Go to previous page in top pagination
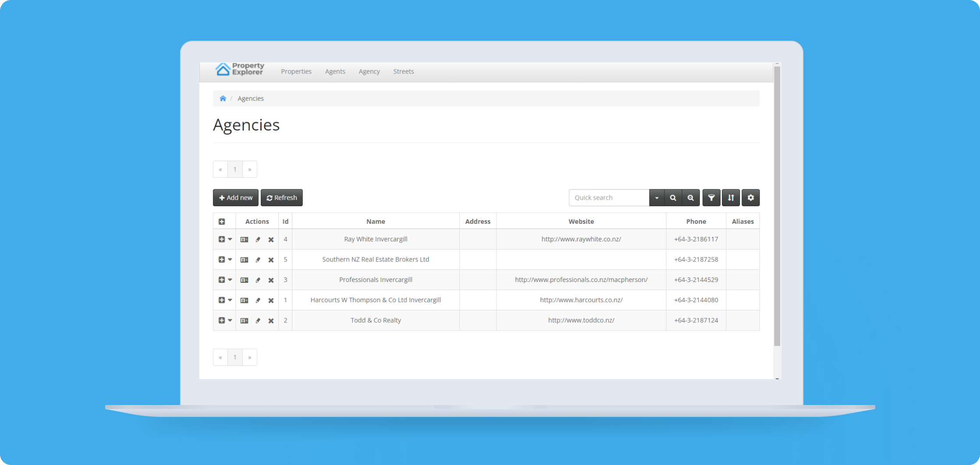This screenshot has height=465, width=980. point(220,169)
